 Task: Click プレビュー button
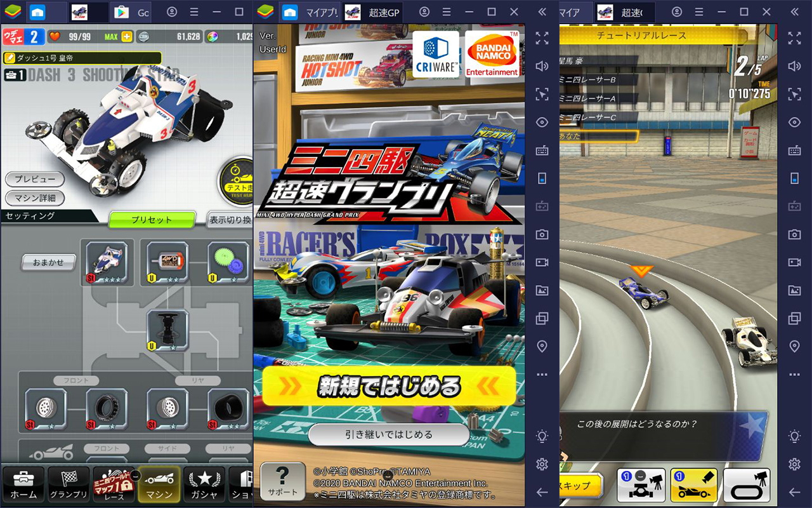coord(35,180)
